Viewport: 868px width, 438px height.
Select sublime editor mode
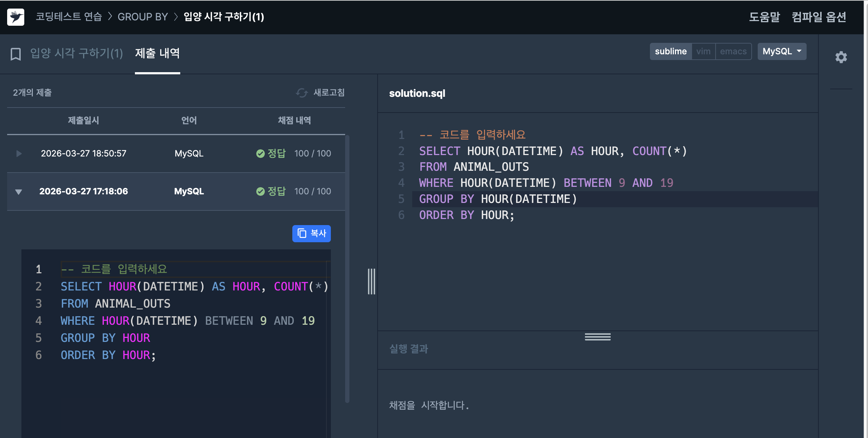(x=670, y=51)
